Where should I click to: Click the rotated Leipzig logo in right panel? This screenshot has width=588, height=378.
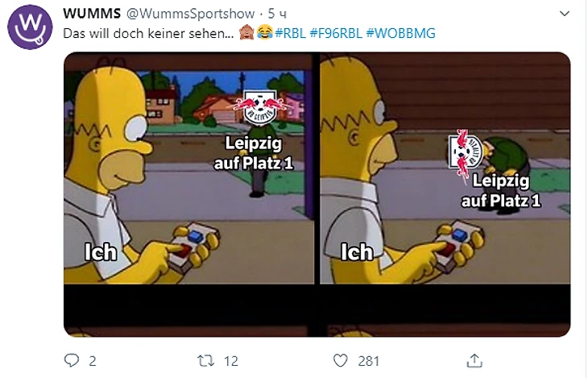coord(465,153)
